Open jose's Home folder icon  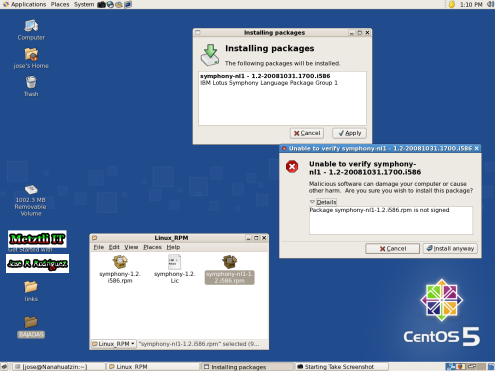pyautogui.click(x=31, y=58)
